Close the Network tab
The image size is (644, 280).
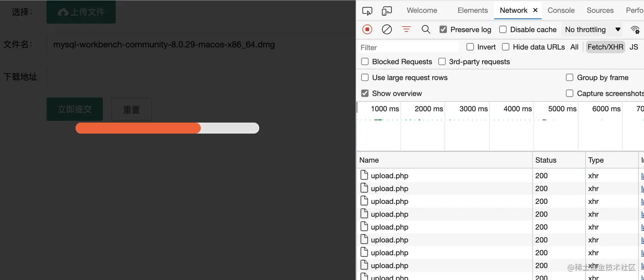tap(535, 10)
